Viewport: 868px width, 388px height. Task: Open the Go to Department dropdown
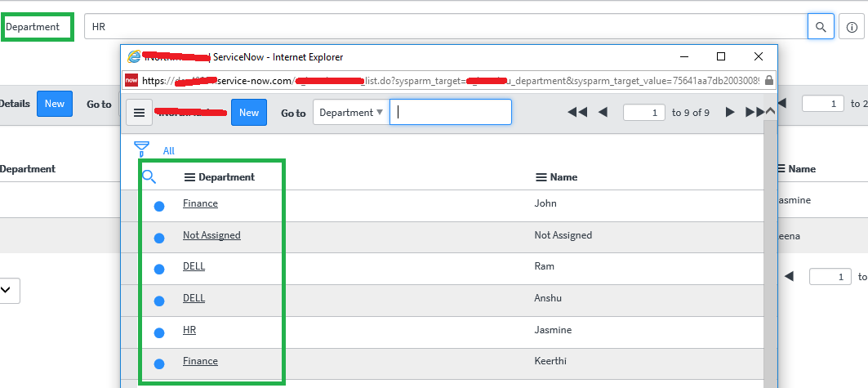tap(351, 113)
